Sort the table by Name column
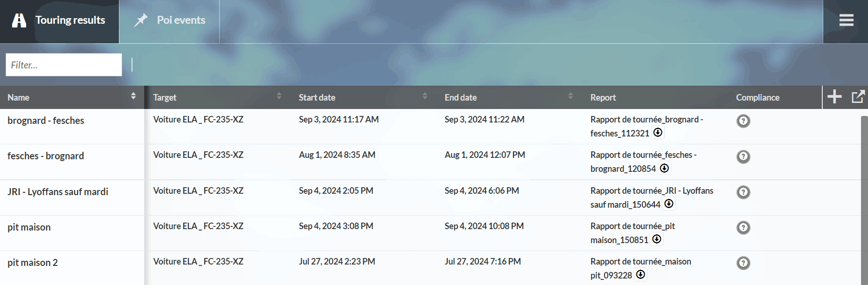 coord(133,96)
